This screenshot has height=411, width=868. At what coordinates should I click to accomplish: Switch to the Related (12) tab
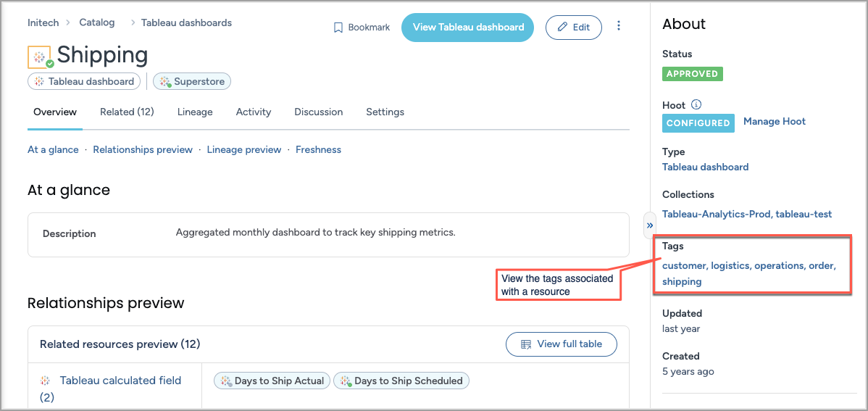[x=127, y=112]
